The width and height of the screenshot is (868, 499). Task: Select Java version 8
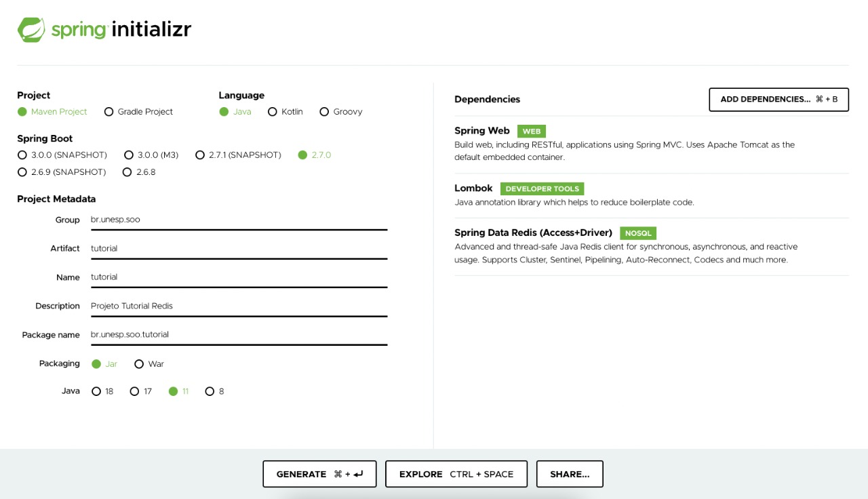point(214,391)
